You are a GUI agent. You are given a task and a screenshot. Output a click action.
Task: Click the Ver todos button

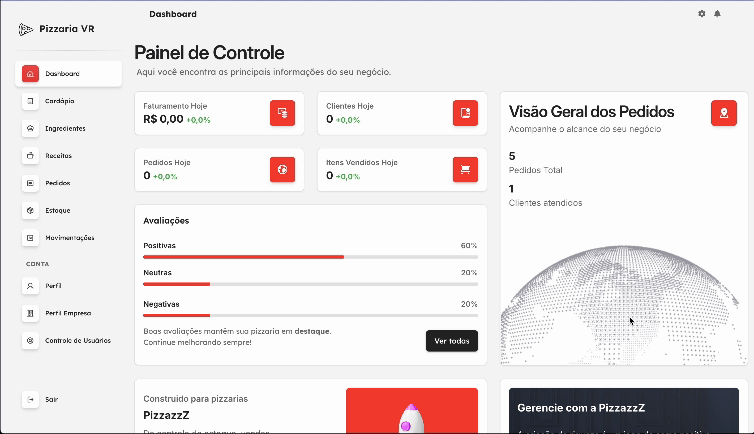coord(452,341)
